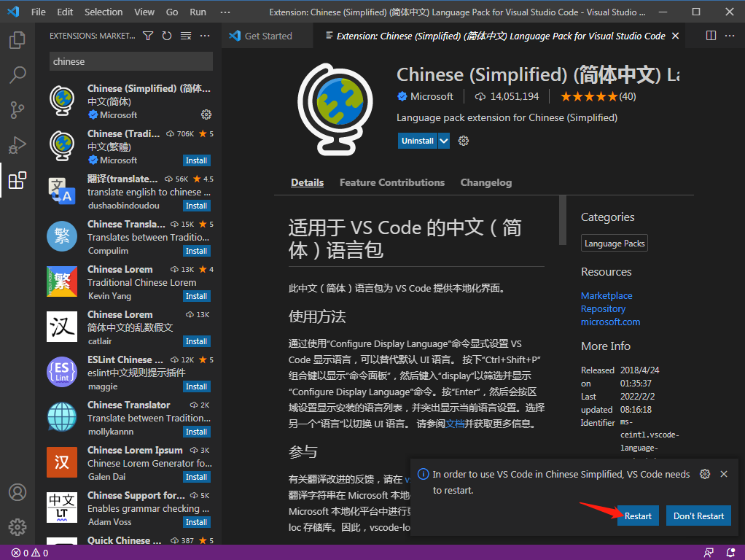Image resolution: width=745 pixels, height=560 pixels.
Task: Split the editor to the right
Action: [x=711, y=36]
